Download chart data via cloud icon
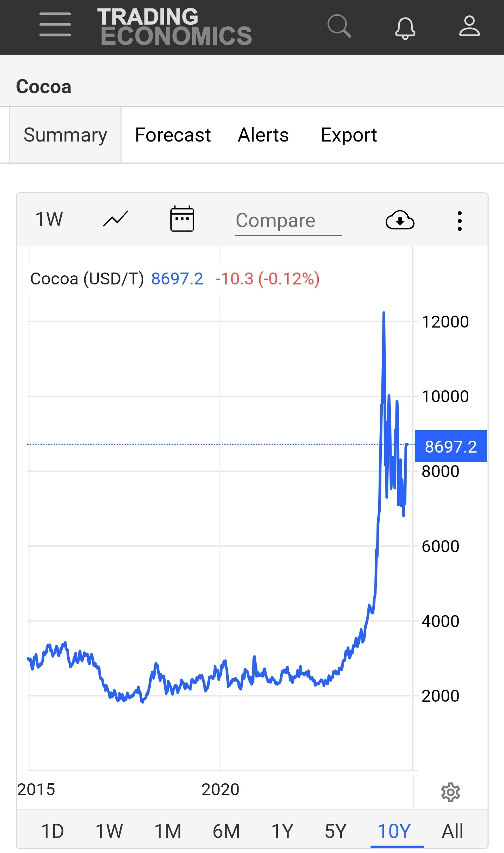Viewport: 504px width, 853px height. point(400,220)
